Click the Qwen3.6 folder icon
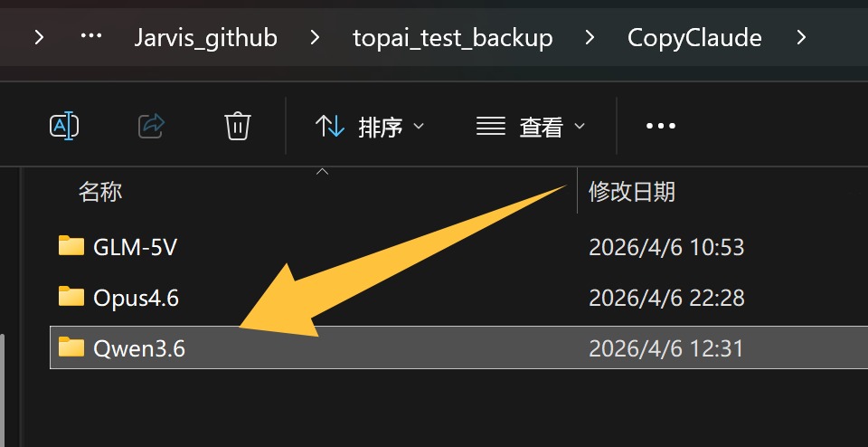The height and width of the screenshot is (447, 868). (71, 347)
